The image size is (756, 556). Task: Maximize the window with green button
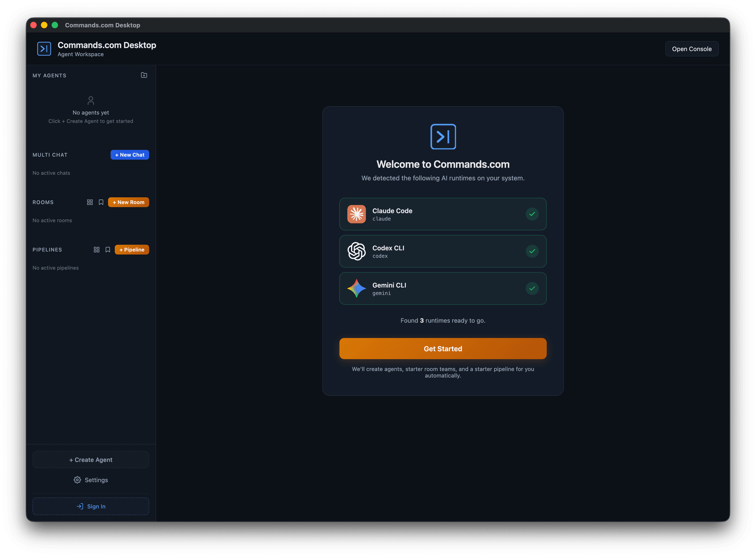point(55,25)
